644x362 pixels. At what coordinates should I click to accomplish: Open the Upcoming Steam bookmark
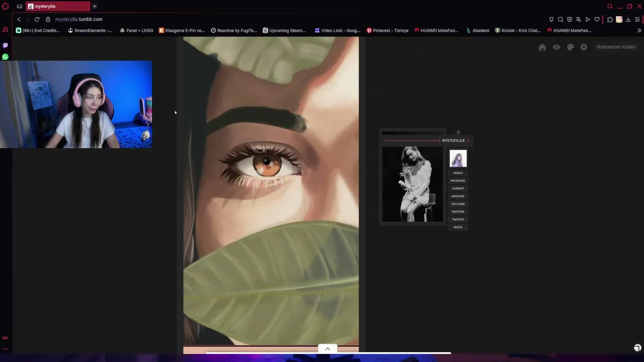pyautogui.click(x=284, y=30)
